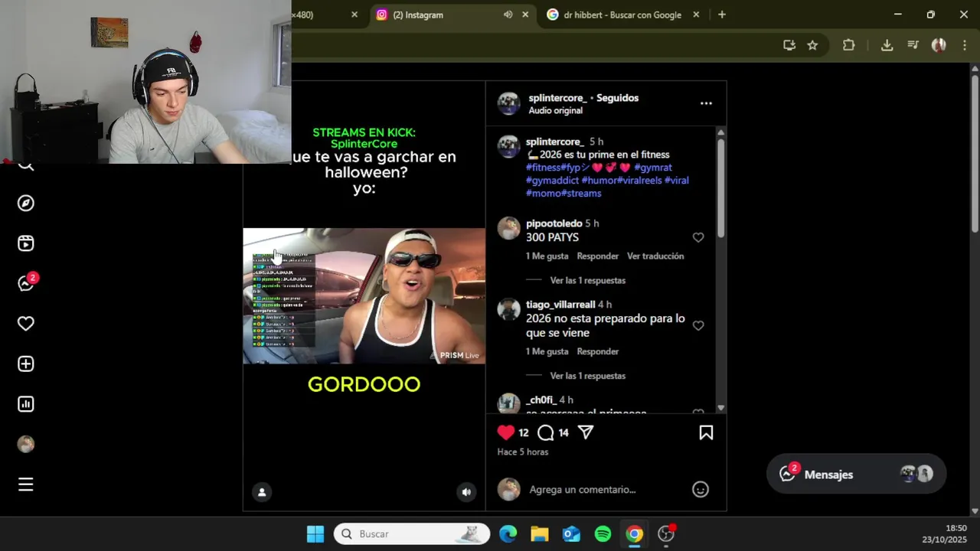The height and width of the screenshot is (551, 980).
Task: Open Notifications heart icon in sidebar
Action: coord(26,324)
